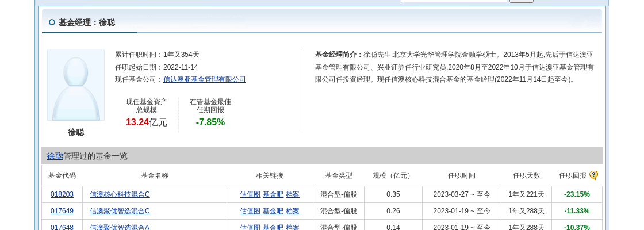Click the 任职起始日期：2022-11-14 text

[x=156, y=67]
